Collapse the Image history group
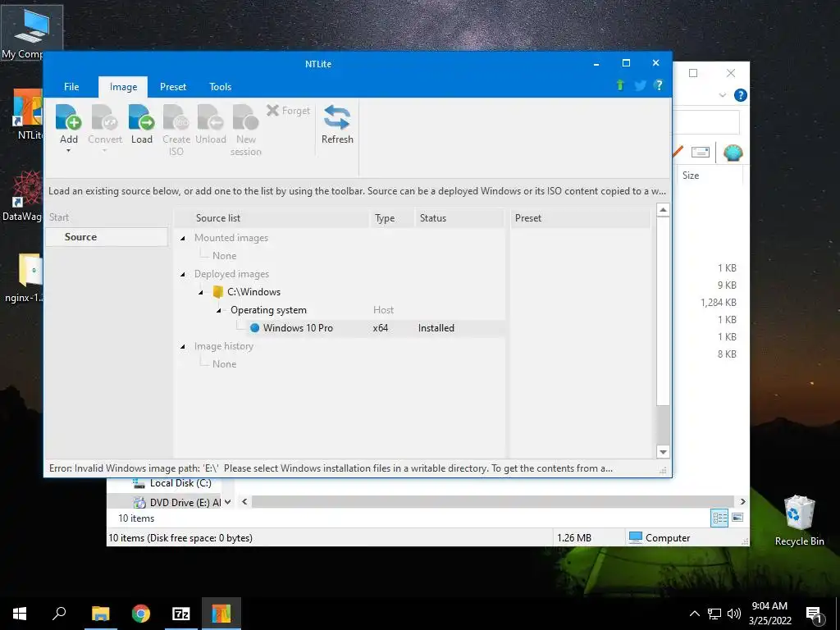This screenshot has height=630, width=840. pos(183,347)
